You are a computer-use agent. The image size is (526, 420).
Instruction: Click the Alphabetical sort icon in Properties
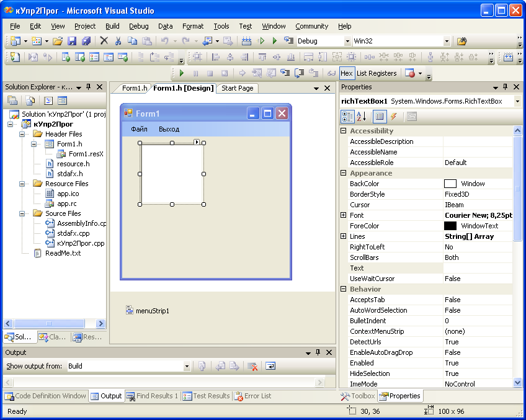point(361,117)
